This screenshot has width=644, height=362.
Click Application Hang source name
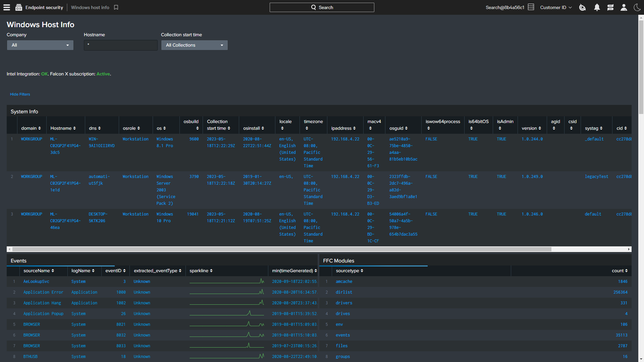[x=42, y=303]
